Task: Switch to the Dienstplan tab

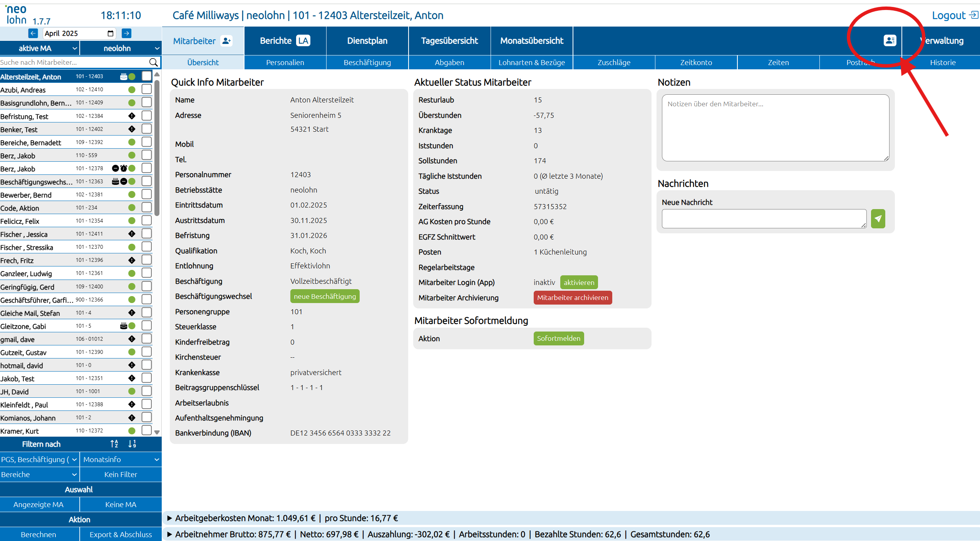Action: tap(367, 40)
